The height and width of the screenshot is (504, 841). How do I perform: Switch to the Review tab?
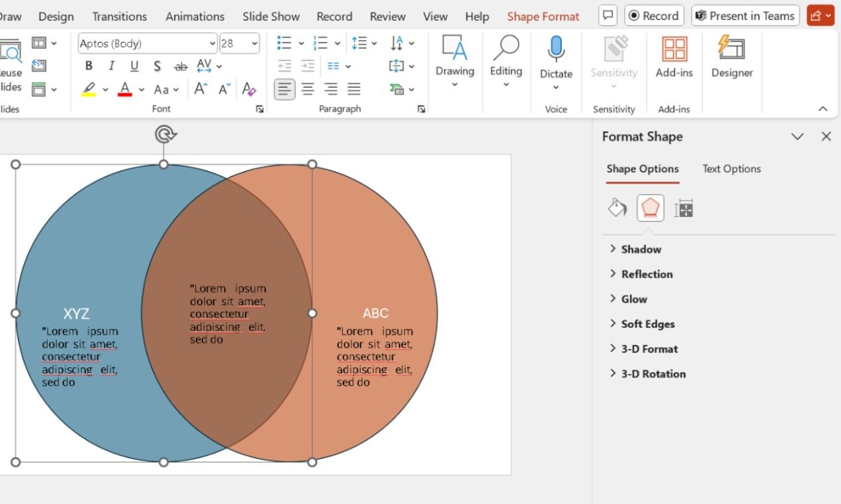click(x=388, y=17)
